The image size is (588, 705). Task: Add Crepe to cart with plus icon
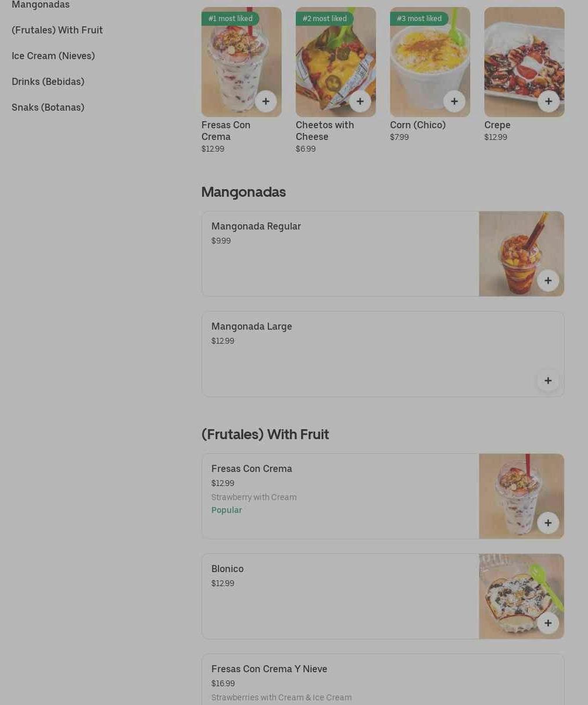click(549, 101)
